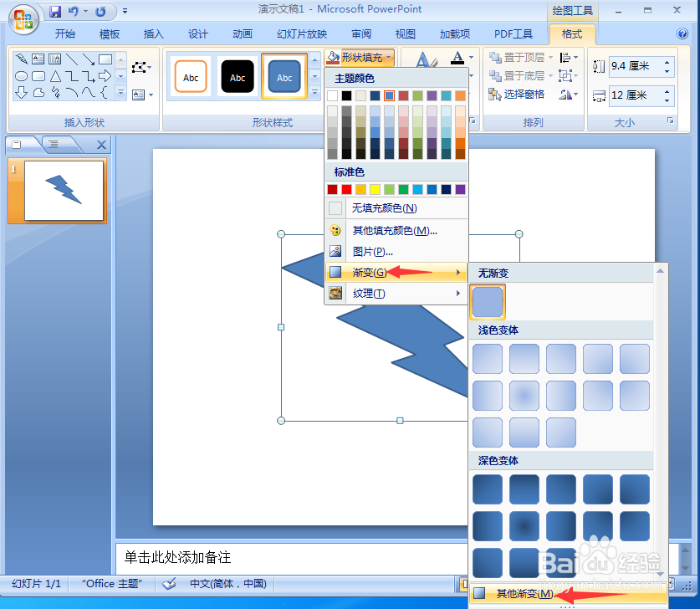Viewport: 700px width, 609px height.
Task: Open the 开始 ribbon tab
Action: [x=64, y=34]
